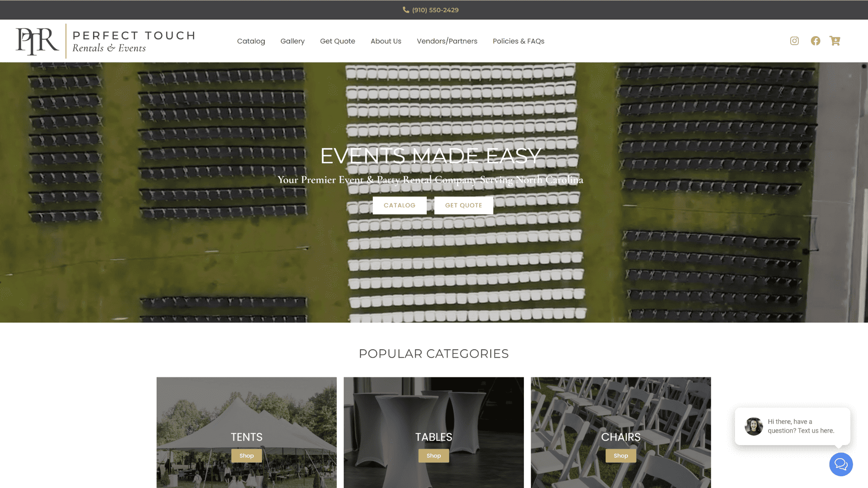Viewport: 868px width, 488px height.
Task: Click the phone icon in top bar
Action: 406,10
